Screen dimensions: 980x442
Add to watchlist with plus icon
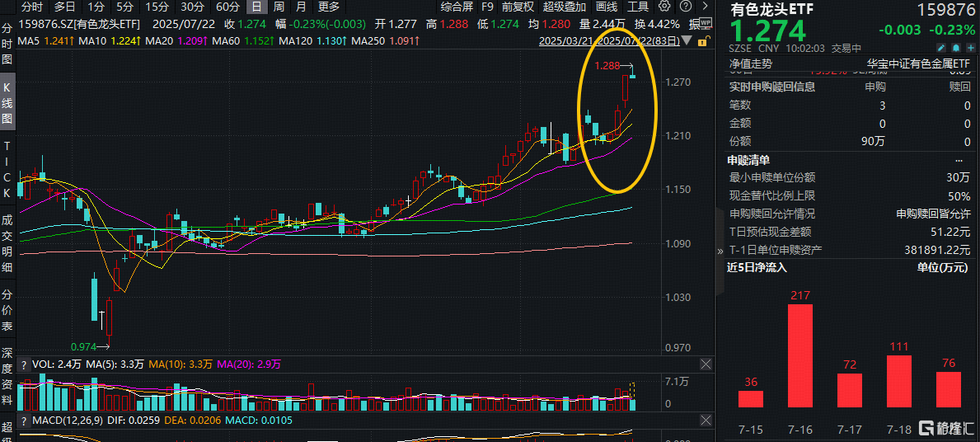969,48
